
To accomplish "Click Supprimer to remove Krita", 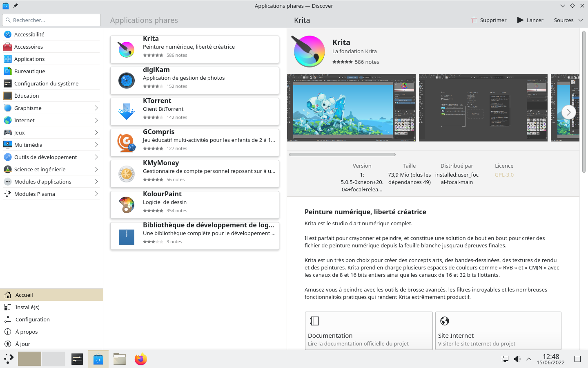I will point(489,20).
